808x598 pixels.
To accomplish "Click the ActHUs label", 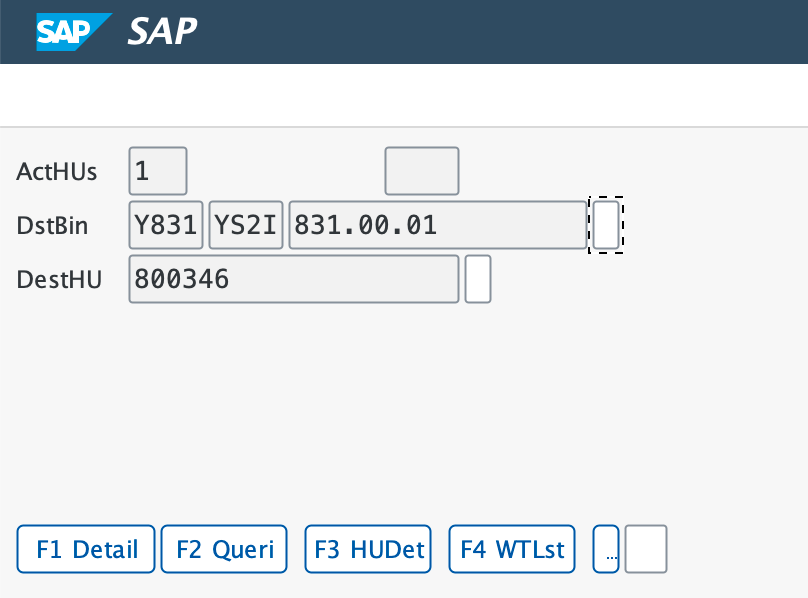I will pos(57,172).
